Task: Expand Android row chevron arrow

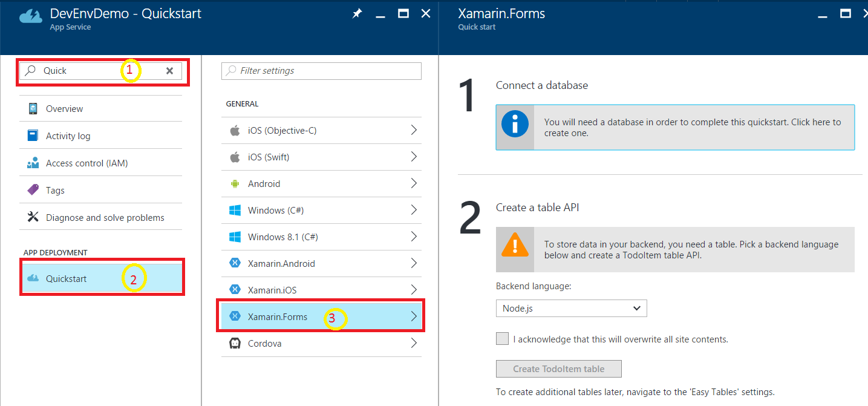Action: (x=414, y=183)
